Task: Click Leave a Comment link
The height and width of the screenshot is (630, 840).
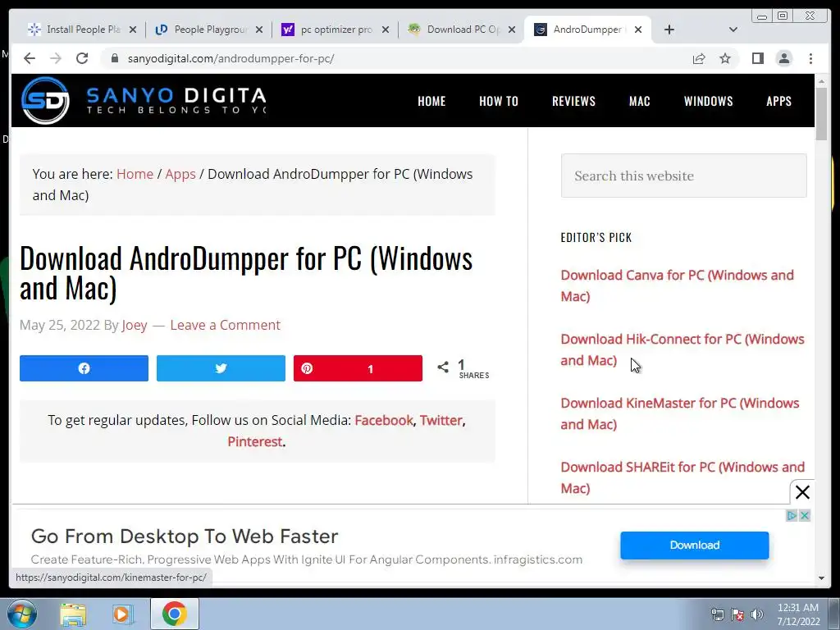Action: coord(225,325)
